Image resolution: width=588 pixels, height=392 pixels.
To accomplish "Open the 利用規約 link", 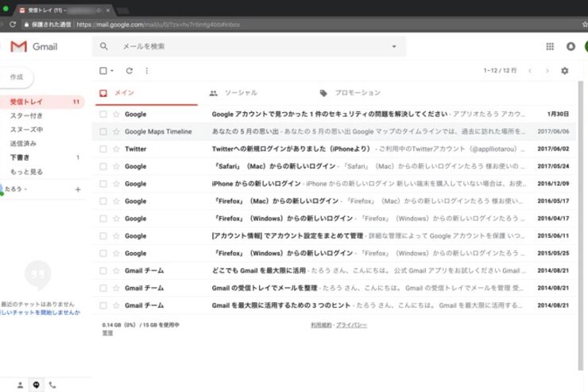I will pos(321,325).
